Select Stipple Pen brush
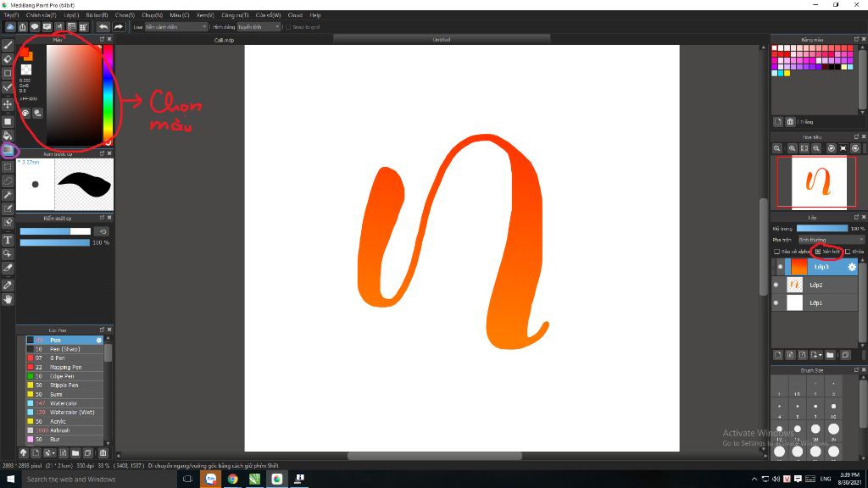The width and height of the screenshot is (868, 488). (x=64, y=385)
